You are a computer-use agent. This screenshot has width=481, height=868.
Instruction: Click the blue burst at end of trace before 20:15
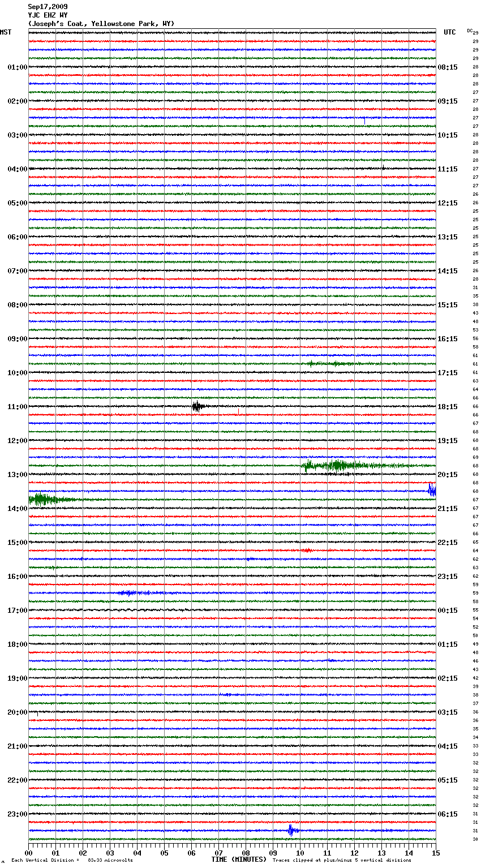(x=432, y=490)
